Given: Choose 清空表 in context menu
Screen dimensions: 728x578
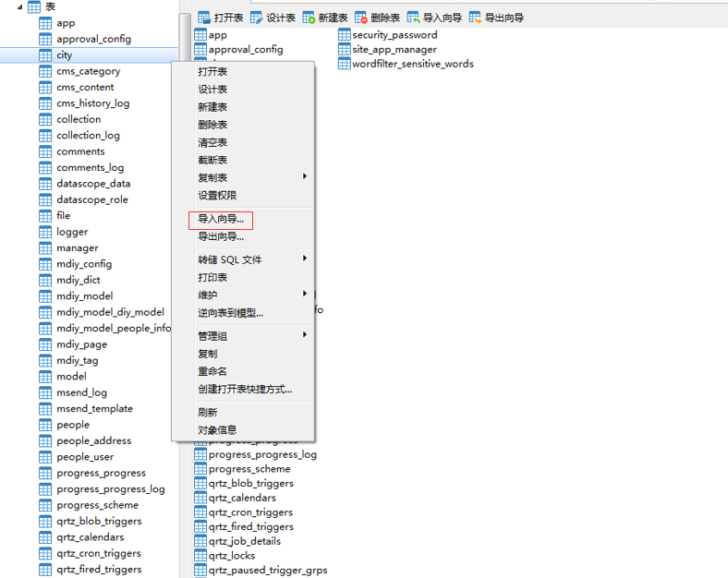Looking at the screenshot, I should pyautogui.click(x=212, y=143).
